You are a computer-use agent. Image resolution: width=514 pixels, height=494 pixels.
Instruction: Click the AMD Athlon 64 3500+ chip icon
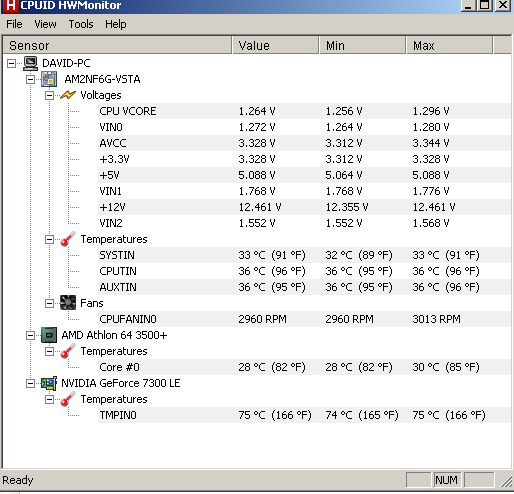(x=49, y=335)
